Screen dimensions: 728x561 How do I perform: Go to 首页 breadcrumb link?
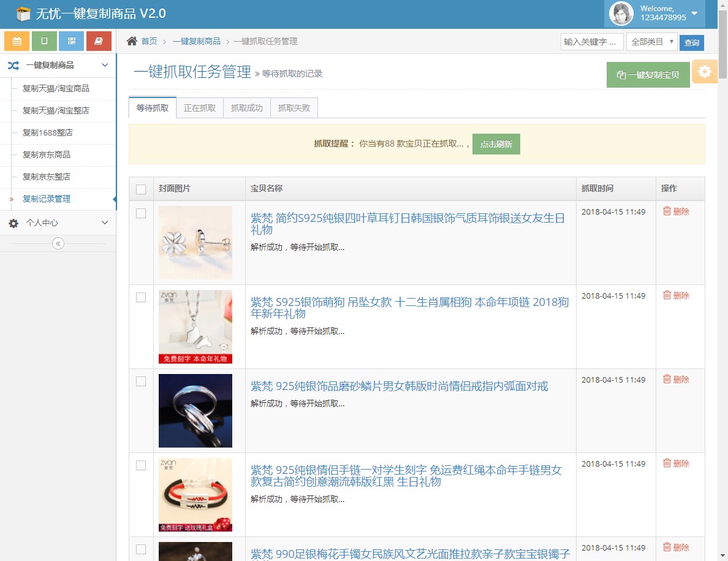149,41
